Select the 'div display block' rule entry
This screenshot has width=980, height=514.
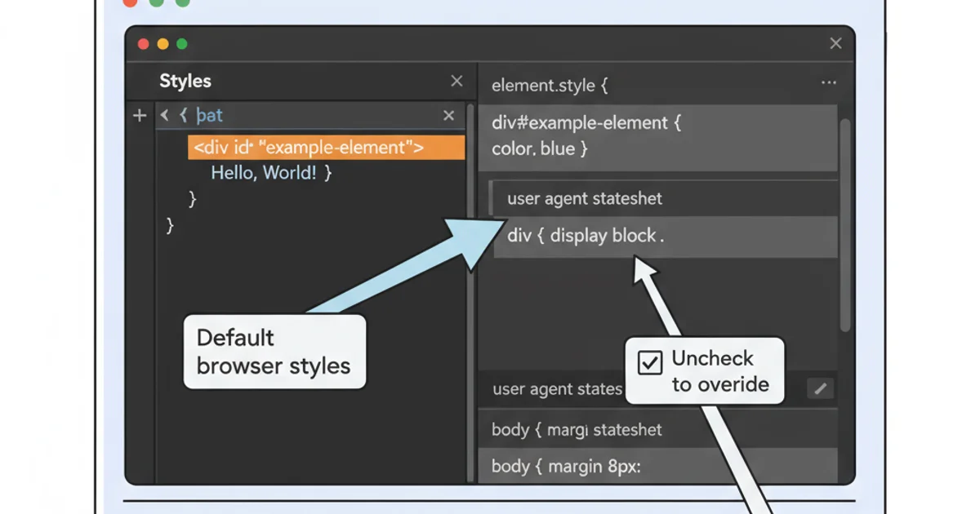tap(586, 237)
